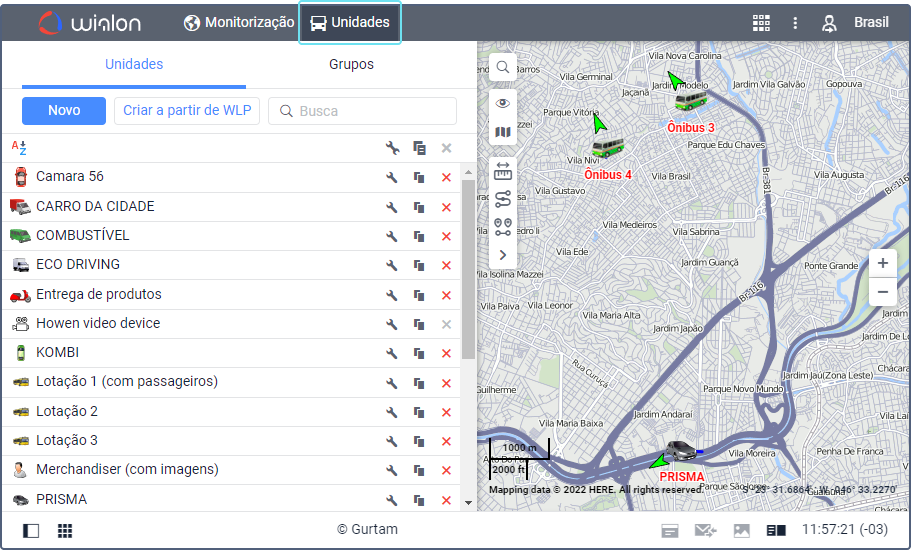Image resolution: width=911 pixels, height=550 pixels.
Task: Open properties wrench for Lotação 2
Action: click(x=392, y=412)
